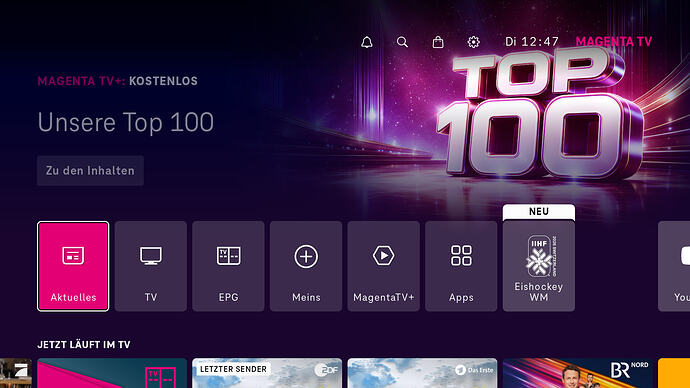
Task: Click the TOP 100 banner graphic
Action: (539, 114)
